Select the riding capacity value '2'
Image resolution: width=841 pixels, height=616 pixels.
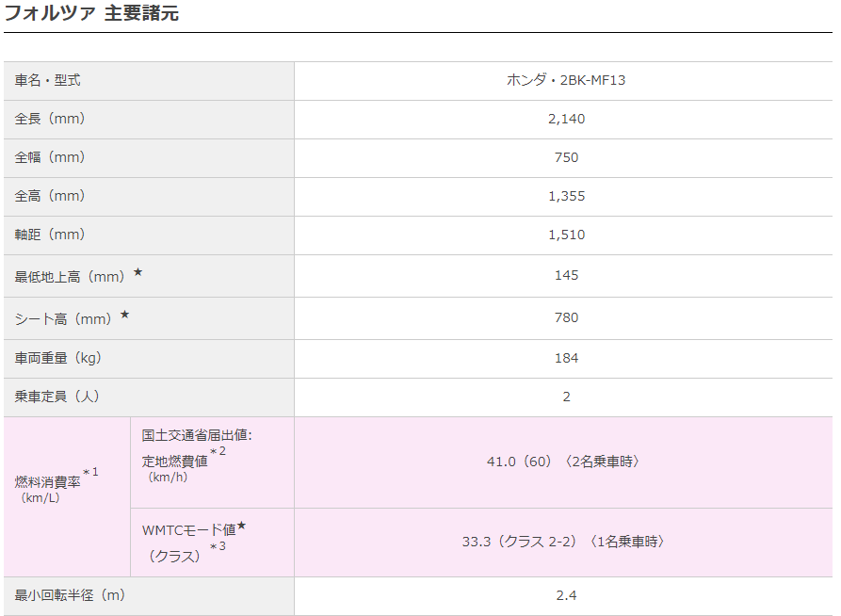566,397
